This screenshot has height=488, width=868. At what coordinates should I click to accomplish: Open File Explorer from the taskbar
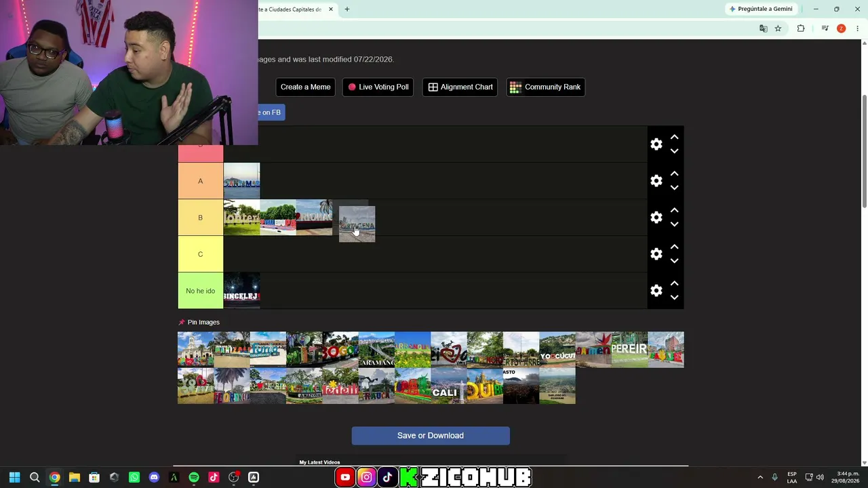[x=75, y=477]
